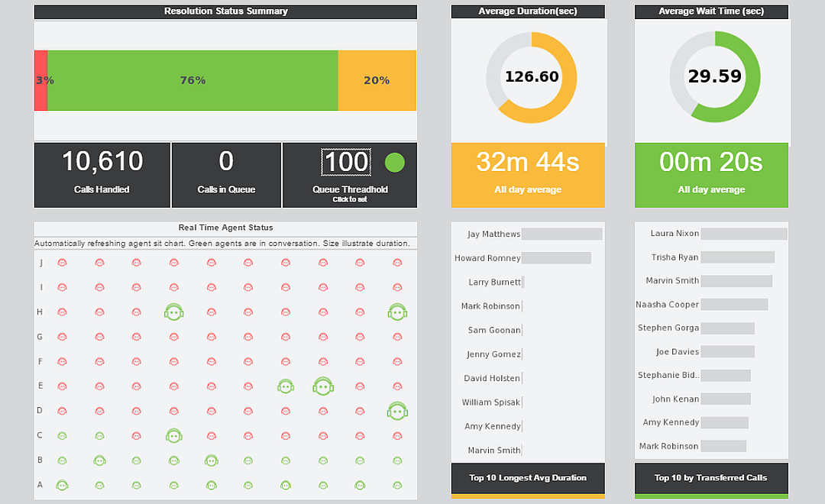Select the last red agent icon in row I
The width and height of the screenshot is (825, 504).
(x=397, y=287)
